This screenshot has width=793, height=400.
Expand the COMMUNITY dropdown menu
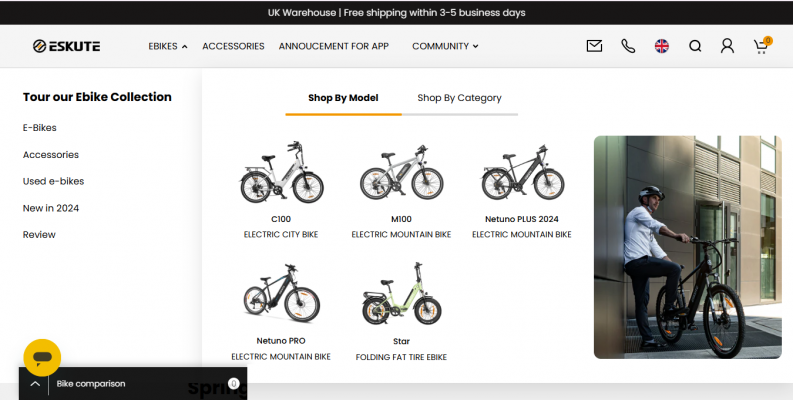click(x=445, y=46)
